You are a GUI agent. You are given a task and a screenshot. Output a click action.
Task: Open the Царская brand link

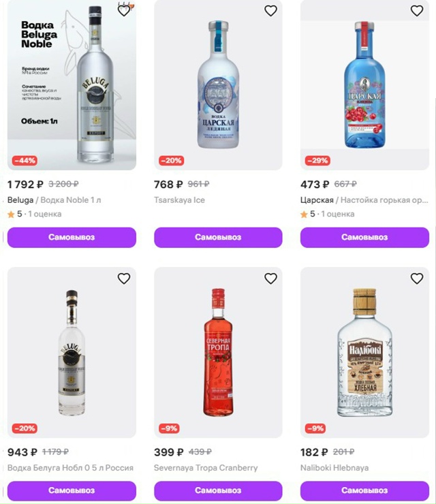point(317,200)
